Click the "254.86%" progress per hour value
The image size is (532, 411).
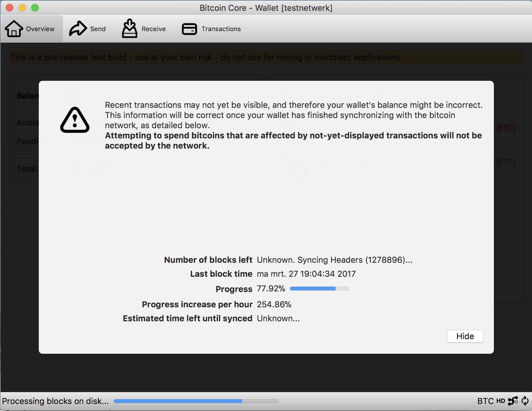point(274,304)
